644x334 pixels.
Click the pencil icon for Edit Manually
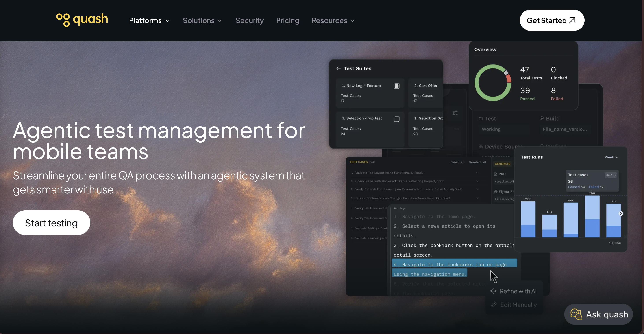point(493,305)
